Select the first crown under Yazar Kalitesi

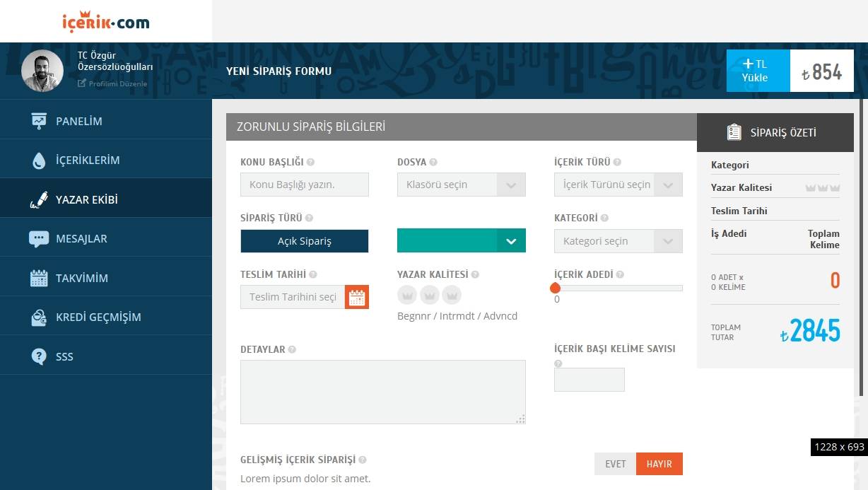(407, 295)
